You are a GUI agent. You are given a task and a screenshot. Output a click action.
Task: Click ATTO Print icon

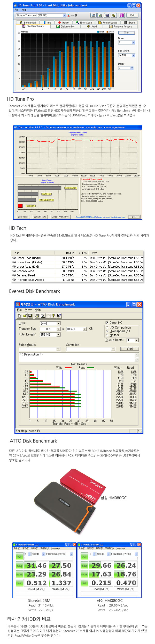37,316
